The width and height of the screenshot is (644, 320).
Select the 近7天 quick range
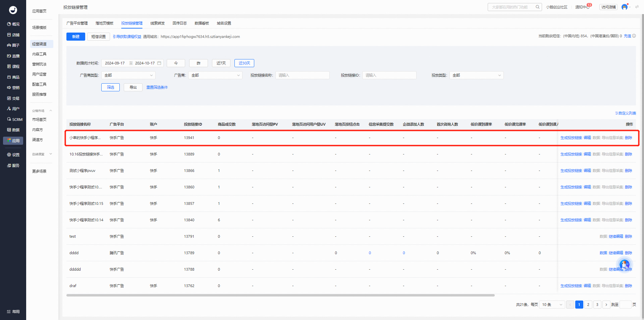pyautogui.click(x=221, y=63)
